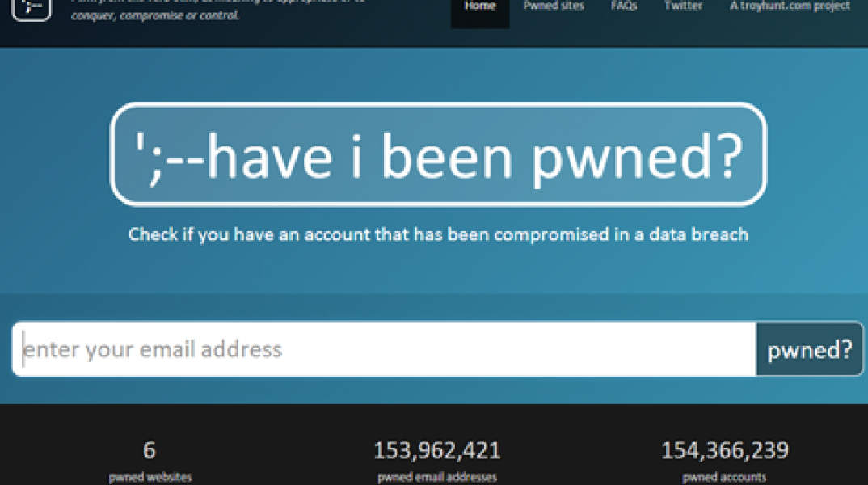868x485 pixels.
Task: Open the Home tab
Action: (x=480, y=7)
